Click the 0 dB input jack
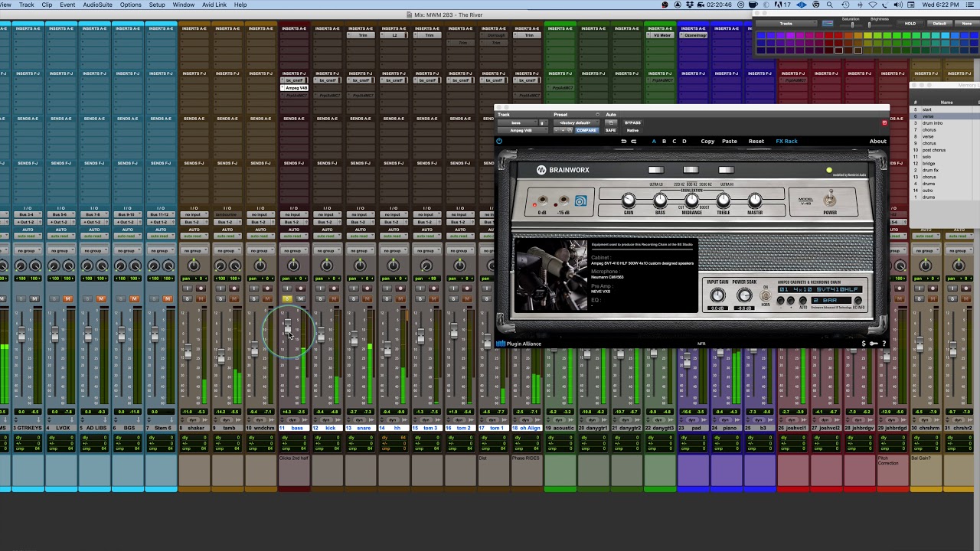The image size is (980, 551). pos(542,201)
